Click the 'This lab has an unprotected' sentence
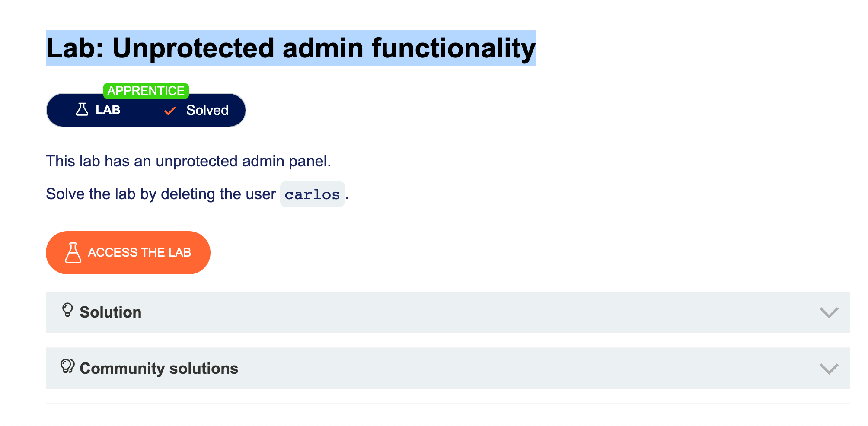This screenshot has height=426, width=868. (x=188, y=161)
